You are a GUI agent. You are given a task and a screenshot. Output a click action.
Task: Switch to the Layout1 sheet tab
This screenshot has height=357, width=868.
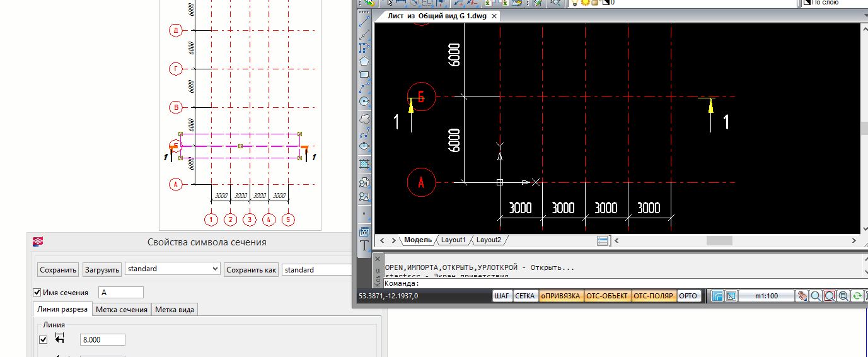point(453,240)
